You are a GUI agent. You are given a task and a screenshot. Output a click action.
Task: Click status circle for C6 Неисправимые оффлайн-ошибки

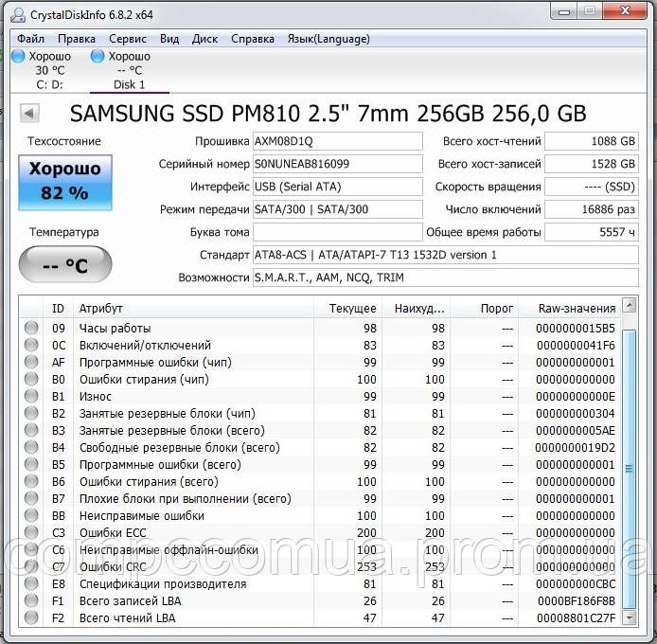(x=31, y=549)
